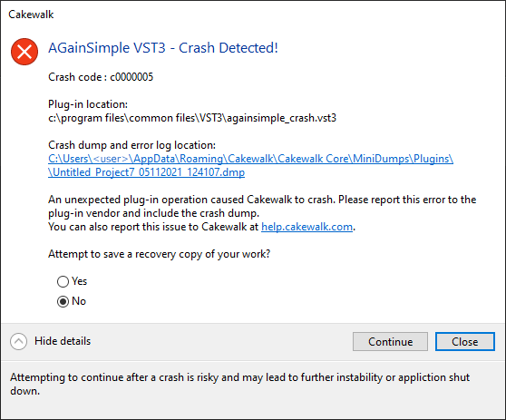Viewport: 506px width, 420px height.
Task: Click the 'Crash dump and error log location' label
Action: coord(131,145)
